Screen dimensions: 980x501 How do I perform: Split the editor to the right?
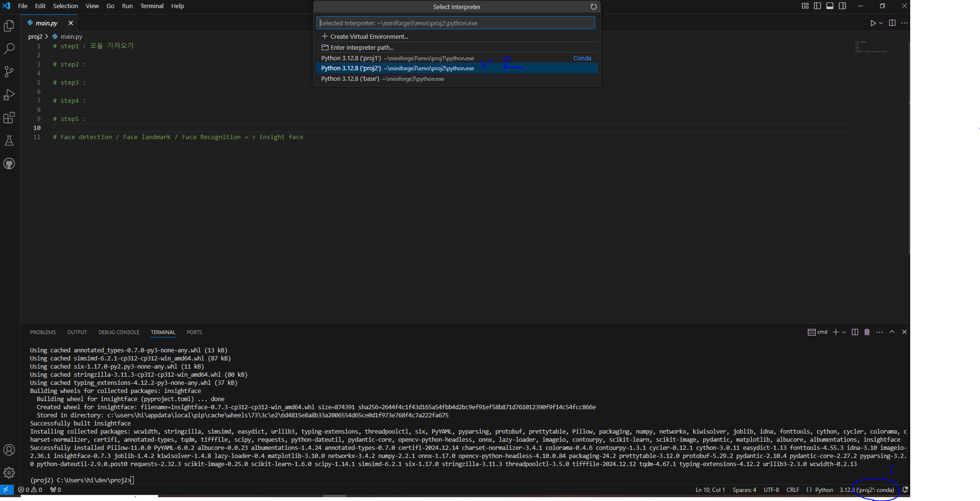click(x=892, y=23)
